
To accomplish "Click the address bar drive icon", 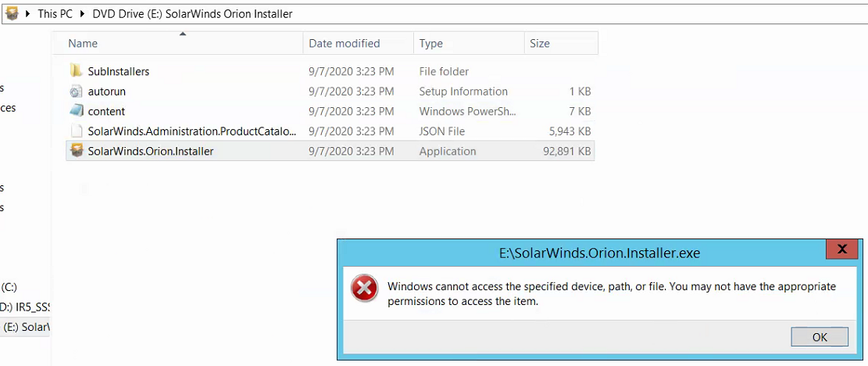I will pyautogui.click(x=12, y=14).
